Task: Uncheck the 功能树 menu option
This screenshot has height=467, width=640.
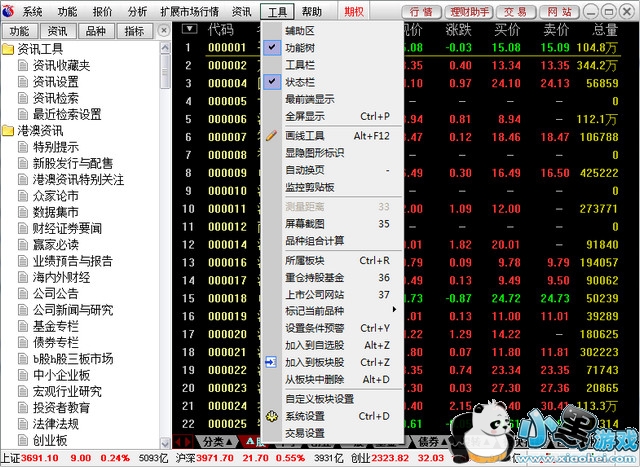Action: [331, 48]
